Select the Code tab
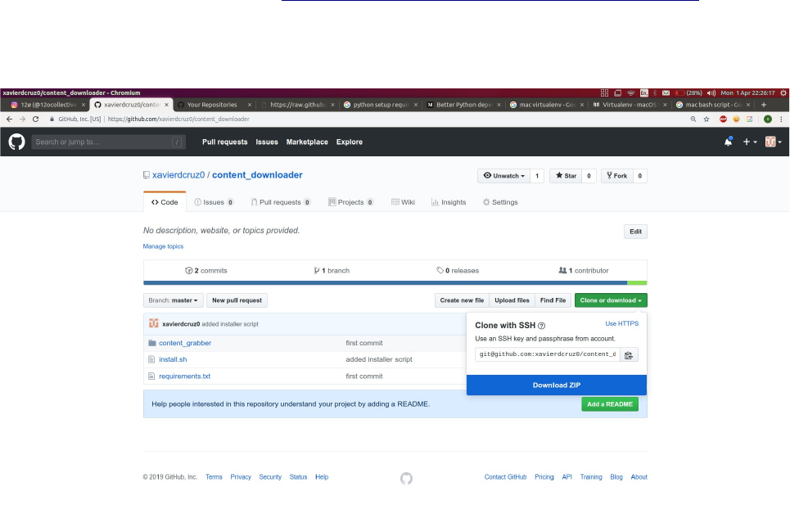Screen dimensions: 790x532 pos(165,202)
